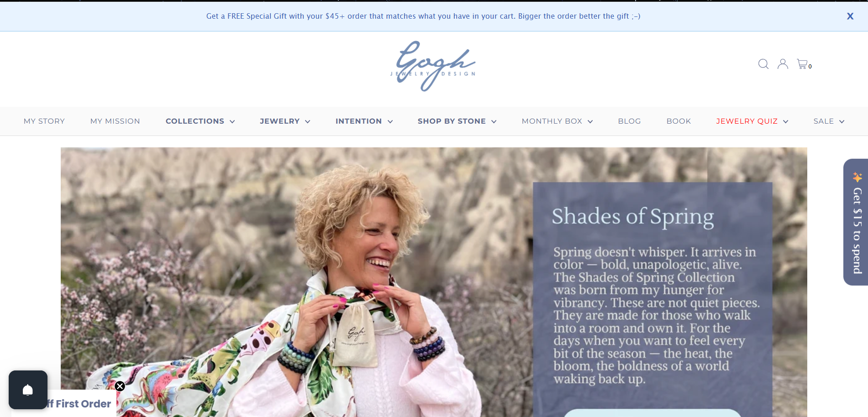The width and height of the screenshot is (868, 417).
Task: Open the Monthly Box menu
Action: point(557,121)
